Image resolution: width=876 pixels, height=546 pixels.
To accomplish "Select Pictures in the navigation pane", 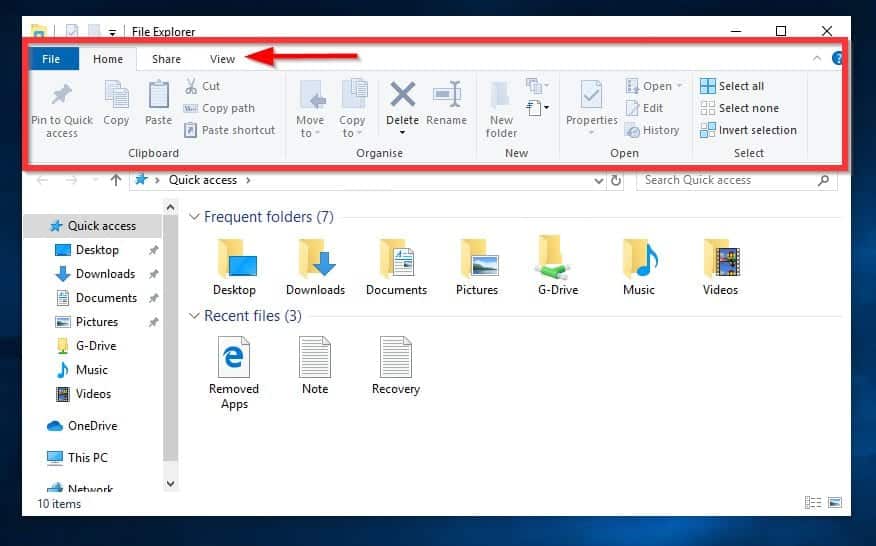I will (x=97, y=322).
